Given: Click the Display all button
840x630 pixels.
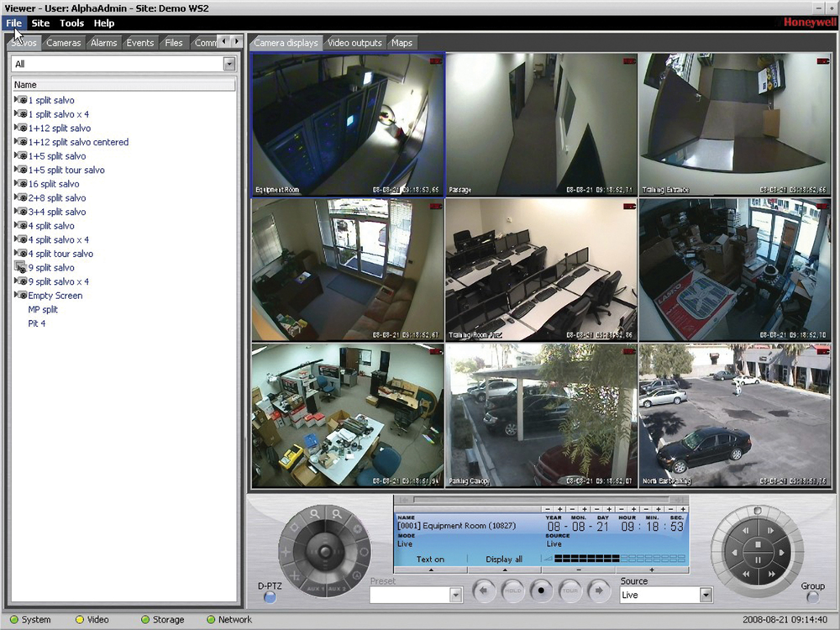Looking at the screenshot, I should coord(504,559).
